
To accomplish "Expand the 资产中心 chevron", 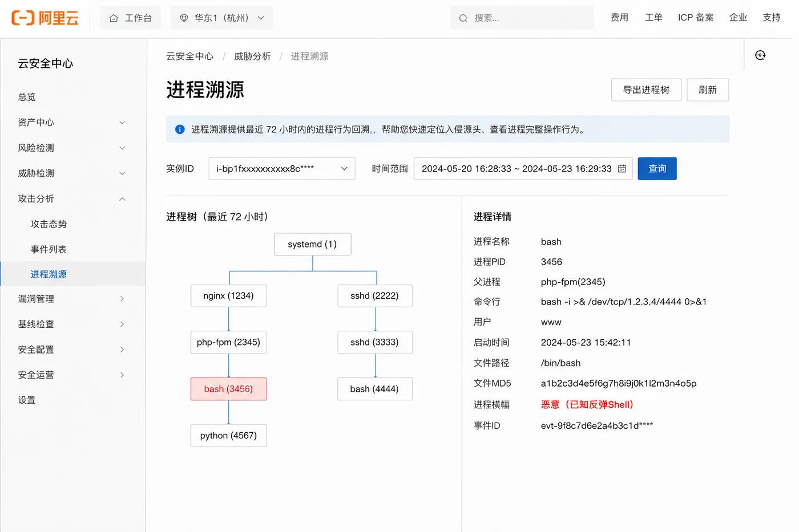I will (x=122, y=123).
